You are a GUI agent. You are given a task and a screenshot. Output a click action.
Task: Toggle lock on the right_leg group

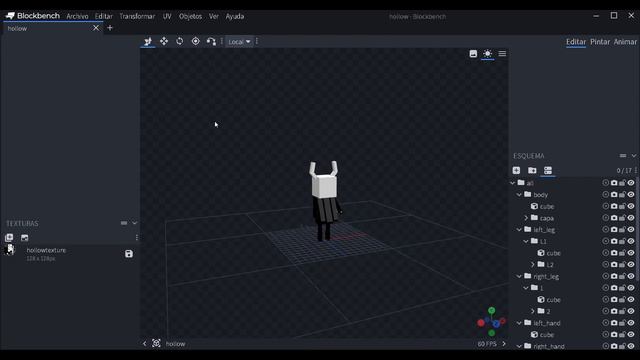click(622, 276)
